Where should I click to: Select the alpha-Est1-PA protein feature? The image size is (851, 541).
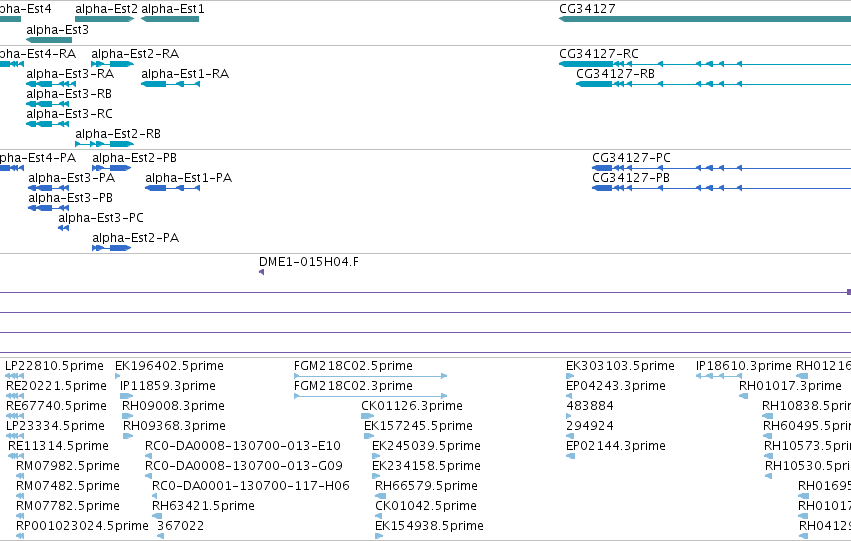pos(172,188)
